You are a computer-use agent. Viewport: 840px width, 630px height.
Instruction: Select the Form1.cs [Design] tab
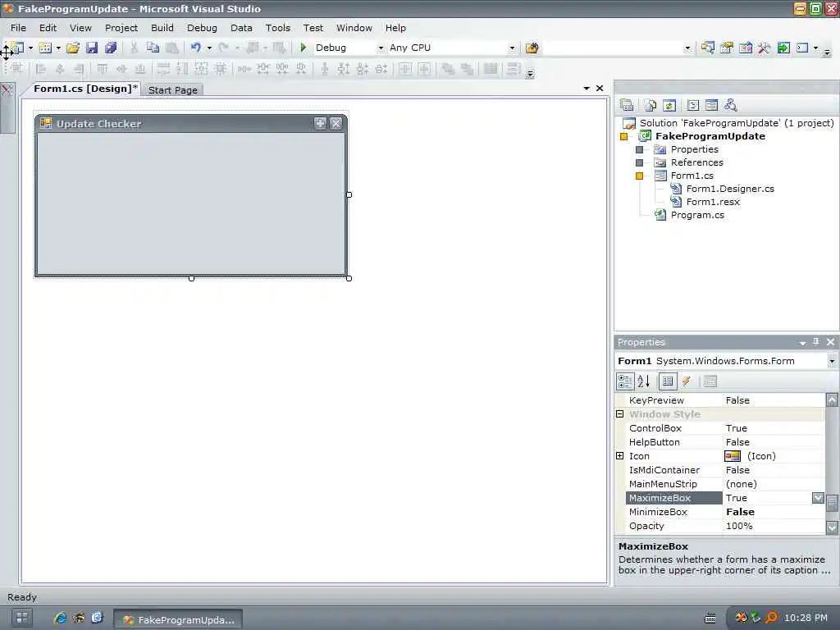(x=84, y=89)
